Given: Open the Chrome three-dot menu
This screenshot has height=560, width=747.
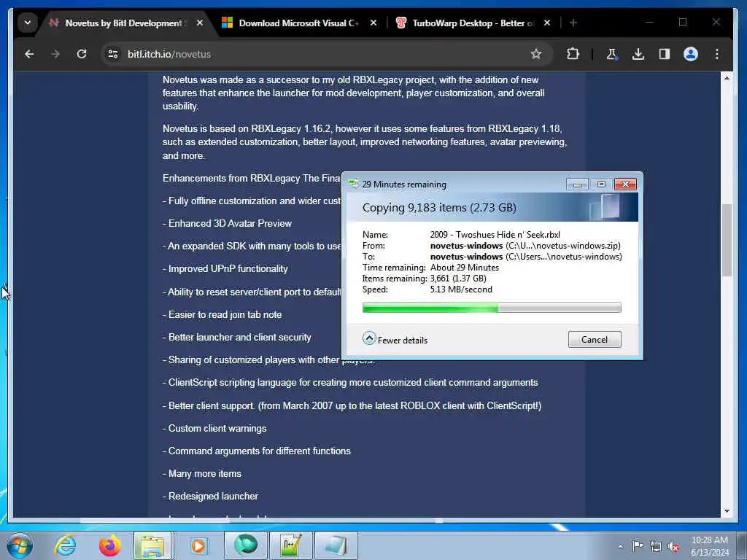Looking at the screenshot, I should point(716,54).
